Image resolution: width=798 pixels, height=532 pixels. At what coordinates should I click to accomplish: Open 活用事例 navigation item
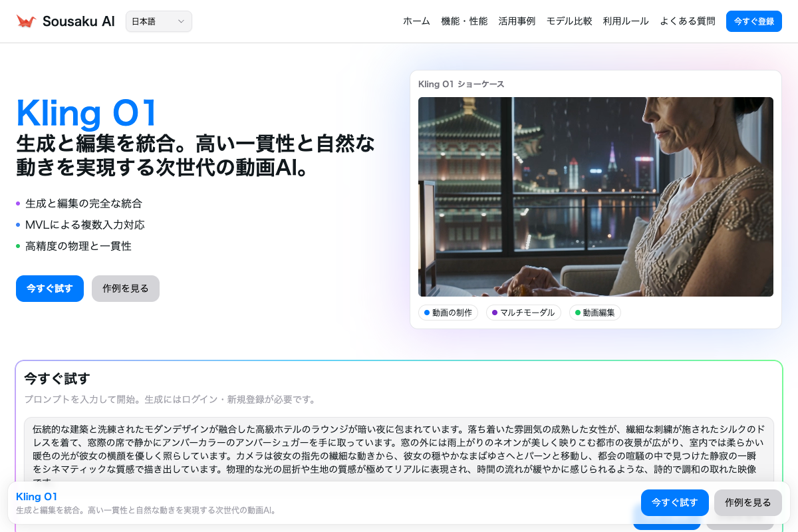click(x=517, y=21)
